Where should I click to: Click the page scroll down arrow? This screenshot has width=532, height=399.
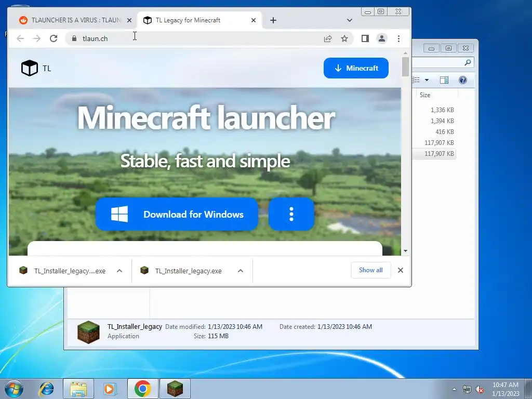tap(405, 251)
